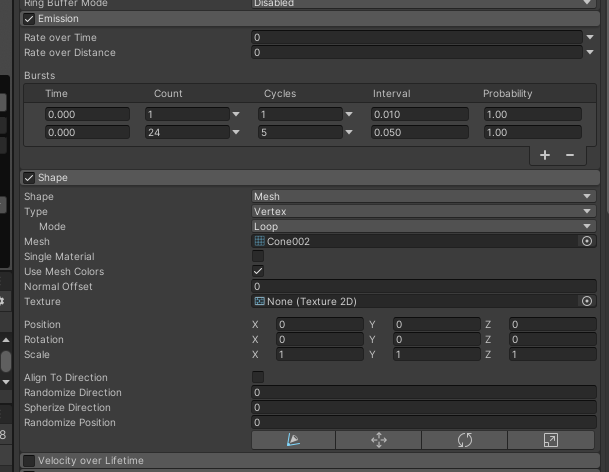Open the Type dropdown showing Vertex
This screenshot has height=472, width=609.
[x=423, y=212]
